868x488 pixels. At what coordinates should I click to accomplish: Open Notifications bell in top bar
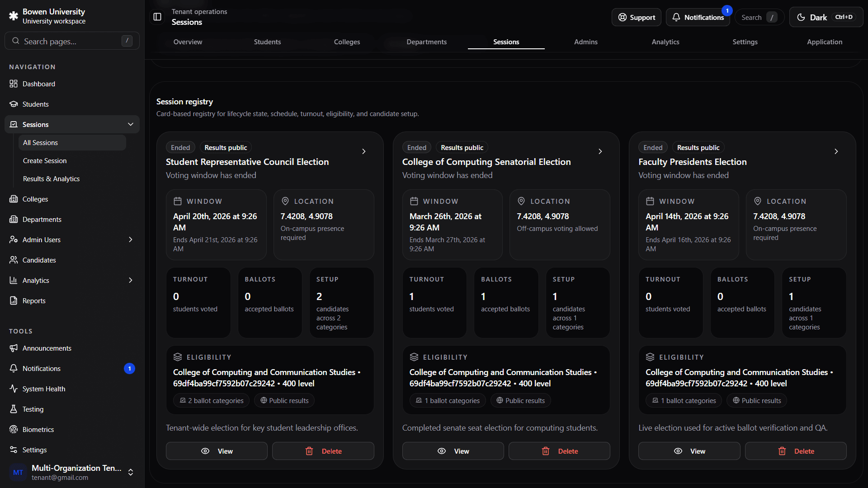coord(698,17)
